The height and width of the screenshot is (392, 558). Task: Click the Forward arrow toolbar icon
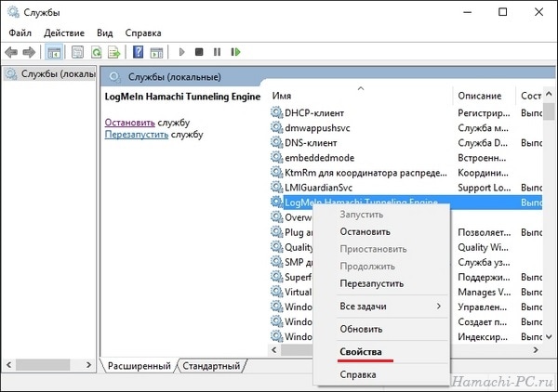pos(29,52)
